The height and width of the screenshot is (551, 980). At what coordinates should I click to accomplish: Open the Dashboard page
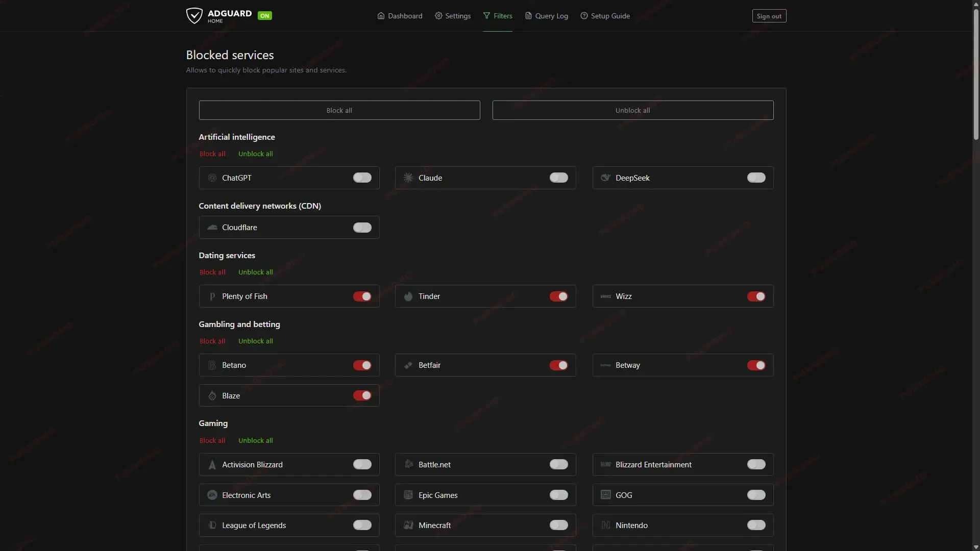click(400, 16)
